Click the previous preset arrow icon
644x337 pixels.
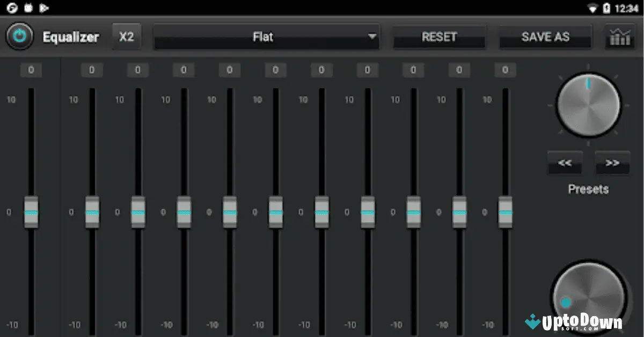coord(565,163)
